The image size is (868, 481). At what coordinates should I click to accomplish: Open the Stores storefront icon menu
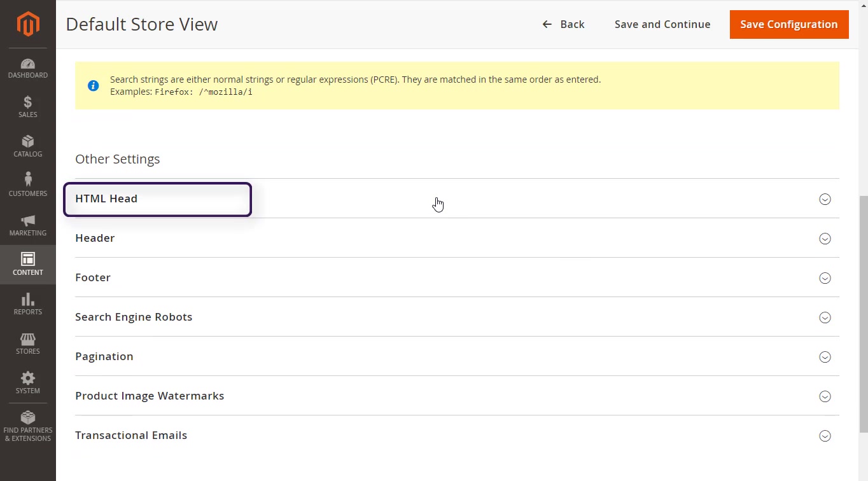[x=28, y=344]
